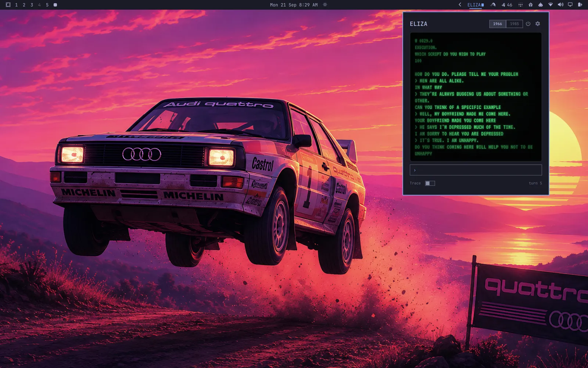Click the brightness sun icon by clock

pyautogui.click(x=325, y=5)
